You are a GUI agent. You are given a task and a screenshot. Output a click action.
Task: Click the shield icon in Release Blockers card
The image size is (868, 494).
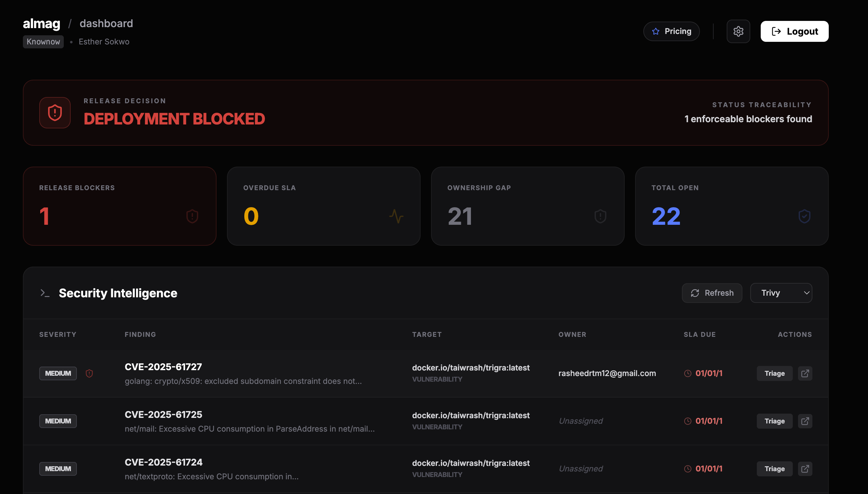pyautogui.click(x=192, y=216)
